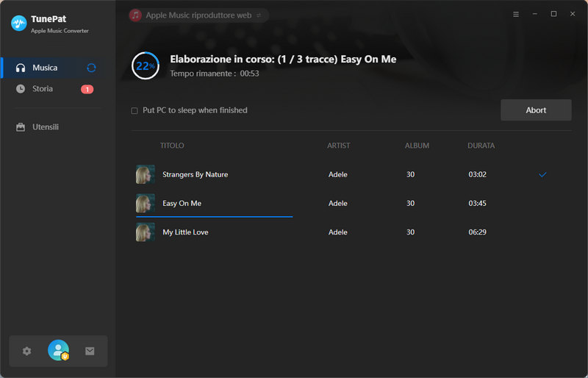Click Strangers By Nature album thumbnail
The image size is (588, 378).
(x=145, y=174)
